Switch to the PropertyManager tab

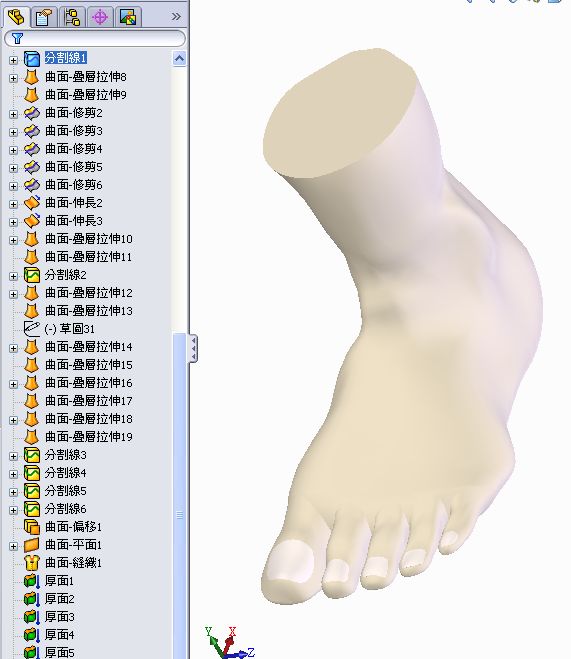pos(44,17)
